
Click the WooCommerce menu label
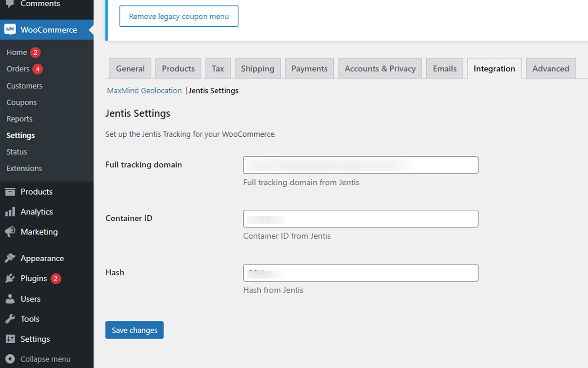[49, 30]
